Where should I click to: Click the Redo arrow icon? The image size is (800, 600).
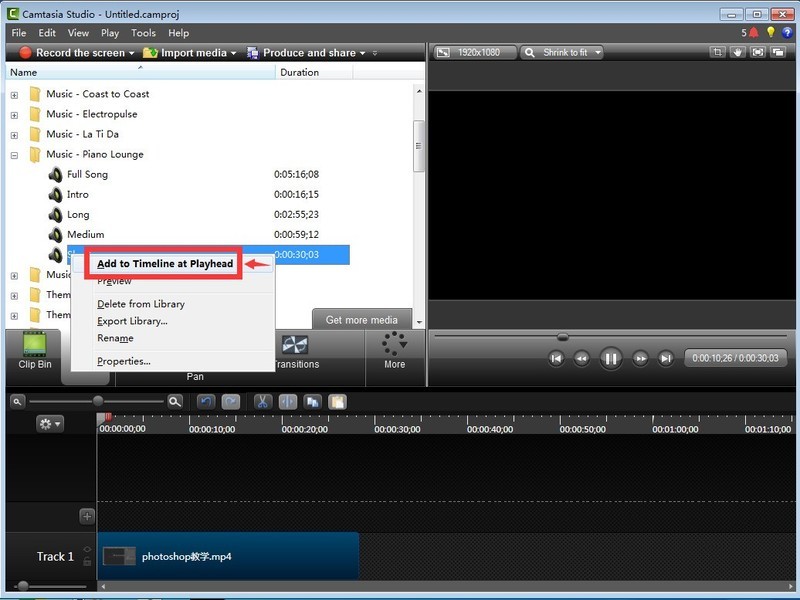(x=231, y=401)
